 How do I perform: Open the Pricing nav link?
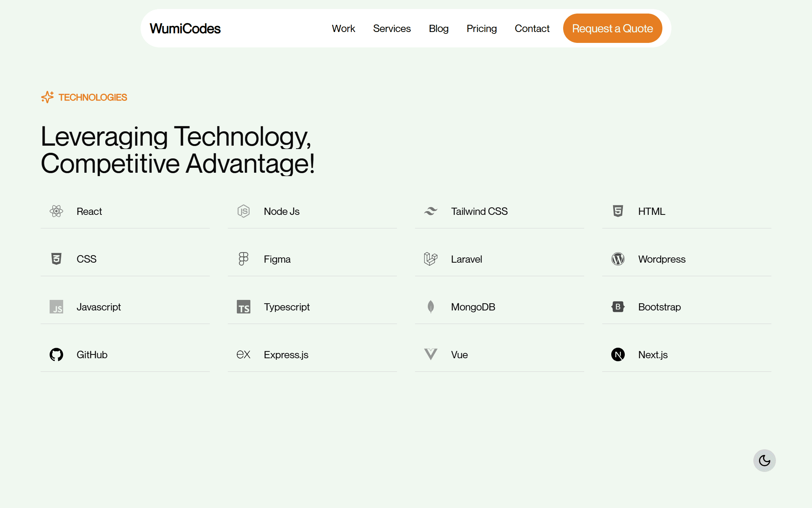[482, 29]
